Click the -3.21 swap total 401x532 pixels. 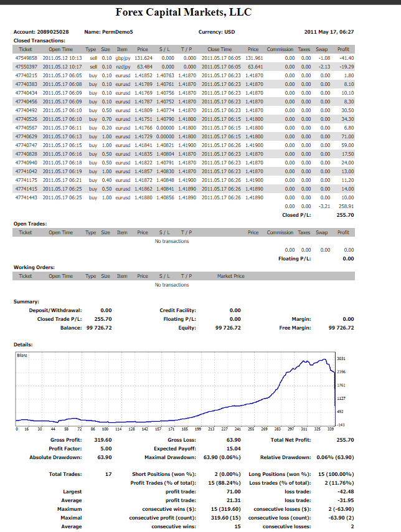pyautogui.click(x=324, y=206)
